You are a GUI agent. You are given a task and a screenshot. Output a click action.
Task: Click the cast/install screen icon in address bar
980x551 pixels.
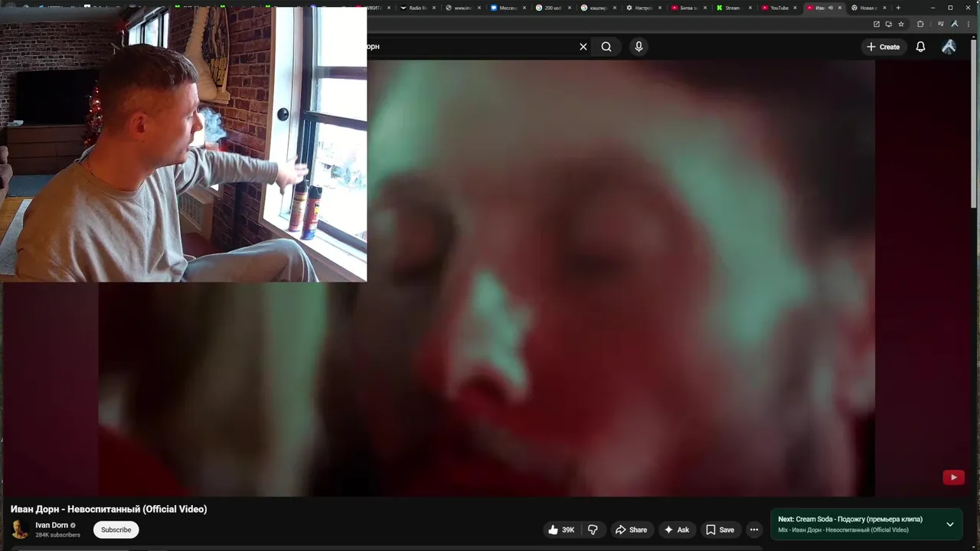pyautogui.click(x=889, y=24)
